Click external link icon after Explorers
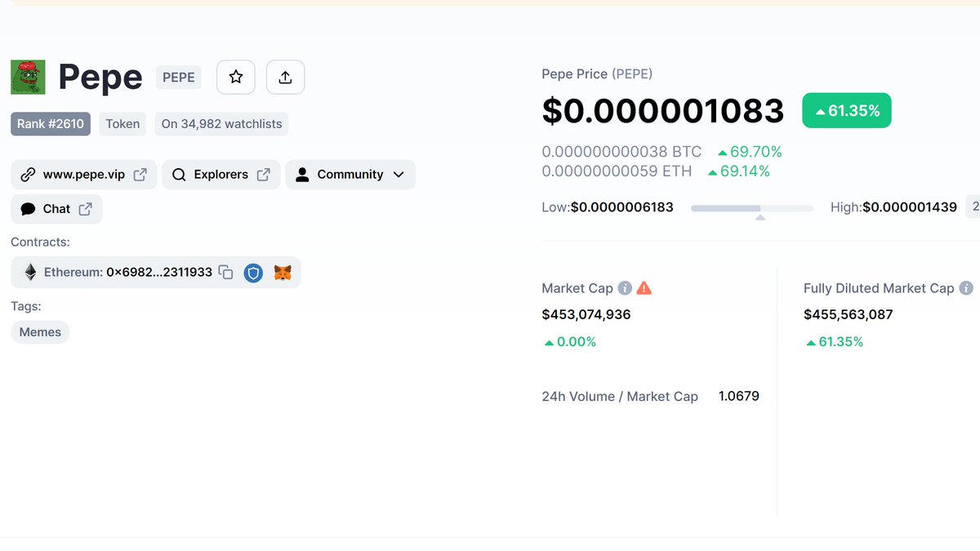This screenshot has height=551, width=980. pos(264,175)
